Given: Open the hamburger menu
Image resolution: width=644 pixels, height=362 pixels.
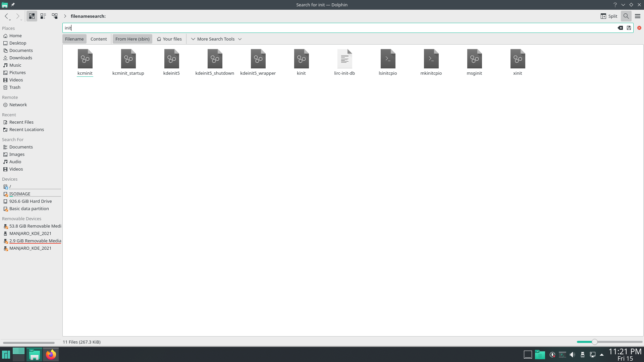Looking at the screenshot, I should point(638,16).
